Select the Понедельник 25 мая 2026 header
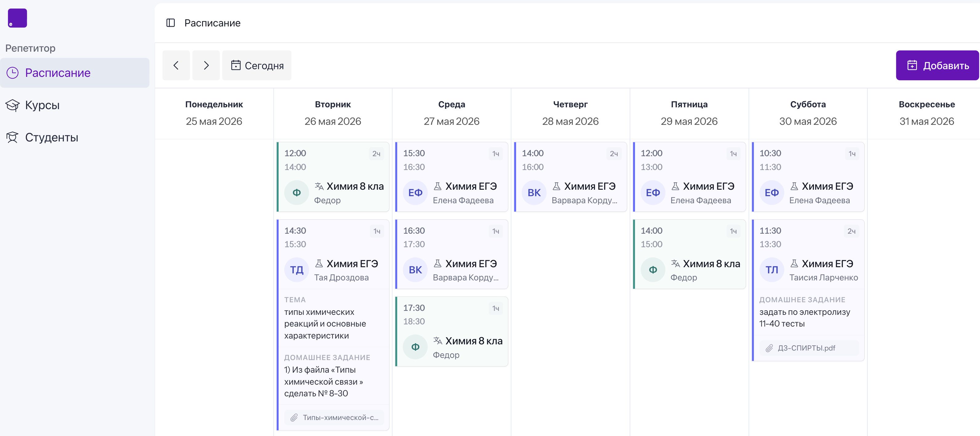The width and height of the screenshot is (980, 436). 214,113
